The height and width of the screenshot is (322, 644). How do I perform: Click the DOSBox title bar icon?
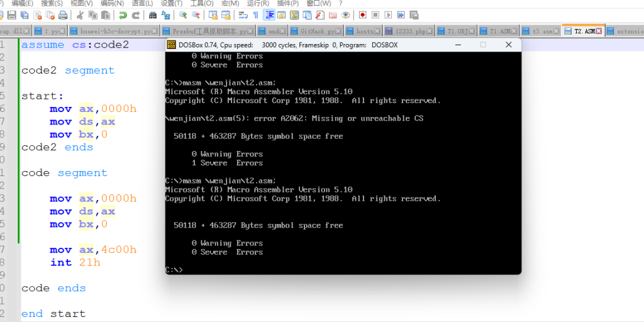(x=171, y=45)
